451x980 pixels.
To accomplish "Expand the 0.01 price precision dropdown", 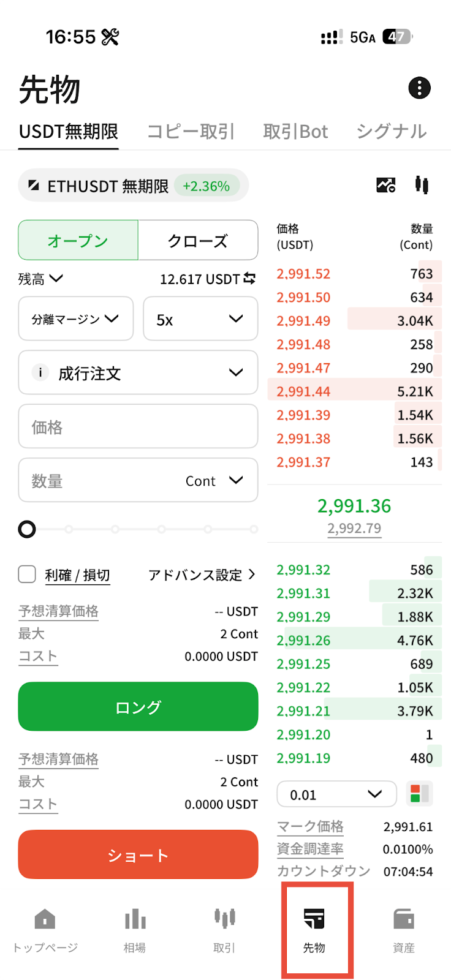I will 336,794.
